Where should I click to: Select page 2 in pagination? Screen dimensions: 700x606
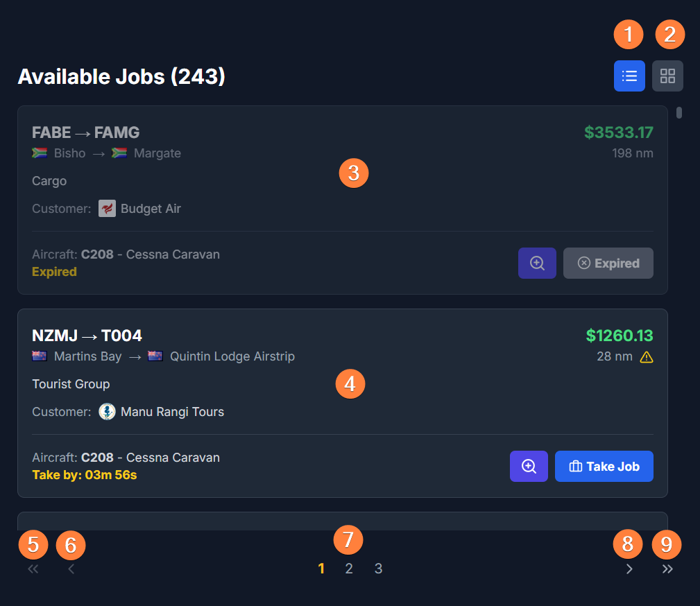[349, 569]
